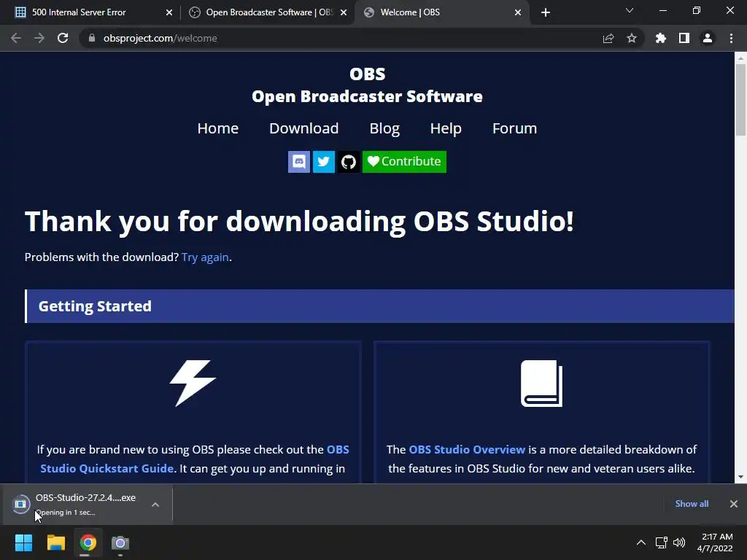The image size is (747, 560).
Task: Click the page vertical scrollbar thumb
Action: coord(740,99)
